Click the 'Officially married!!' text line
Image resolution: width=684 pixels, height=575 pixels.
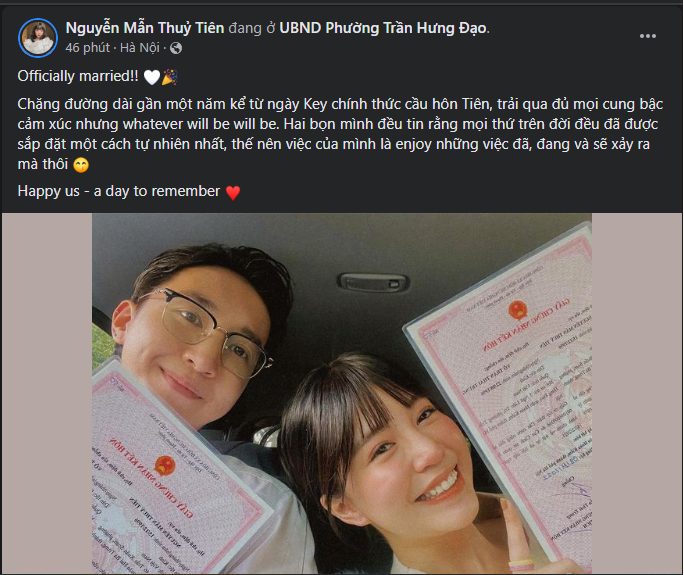tap(78, 76)
